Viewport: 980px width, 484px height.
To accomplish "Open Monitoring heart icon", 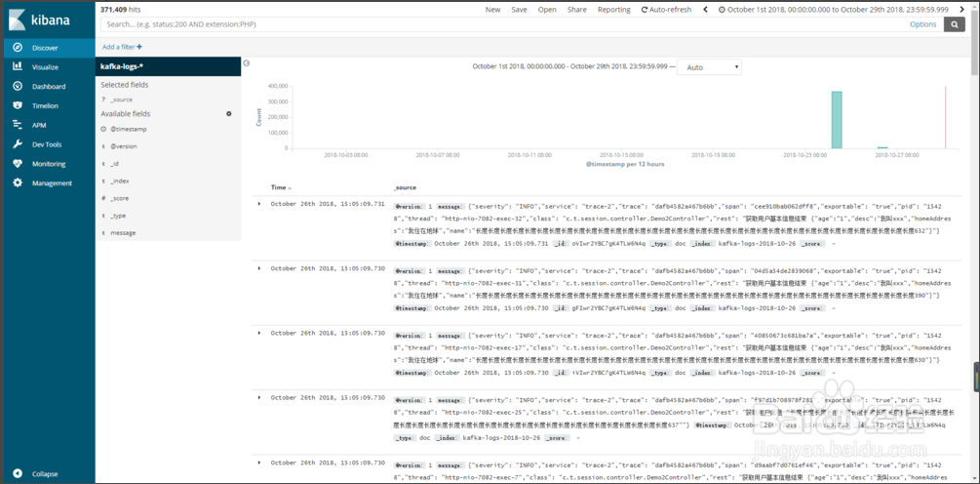I will click(x=18, y=164).
